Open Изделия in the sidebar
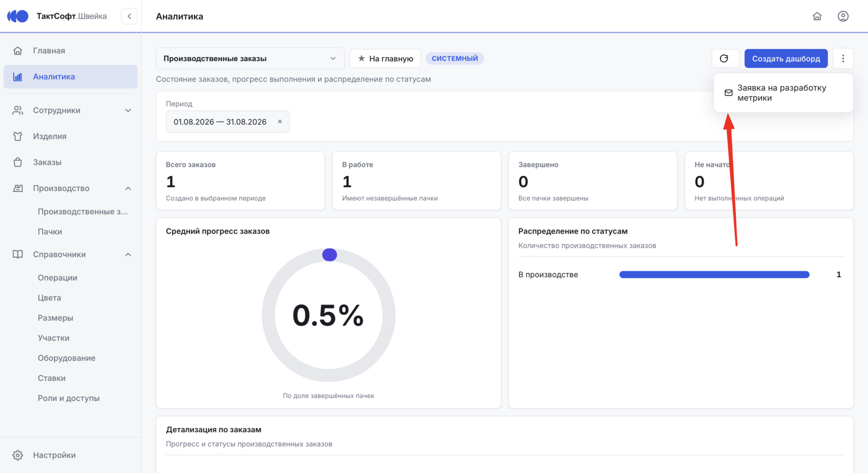This screenshot has width=868, height=473. pyautogui.click(x=71, y=136)
